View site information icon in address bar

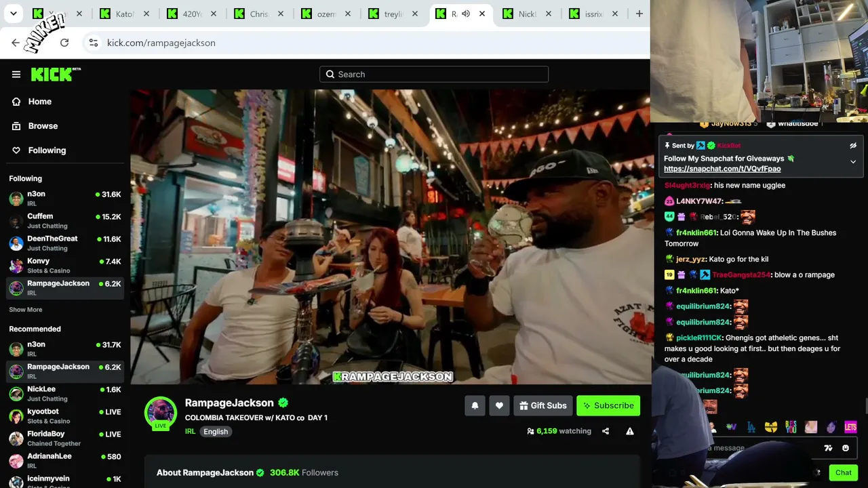coord(94,43)
